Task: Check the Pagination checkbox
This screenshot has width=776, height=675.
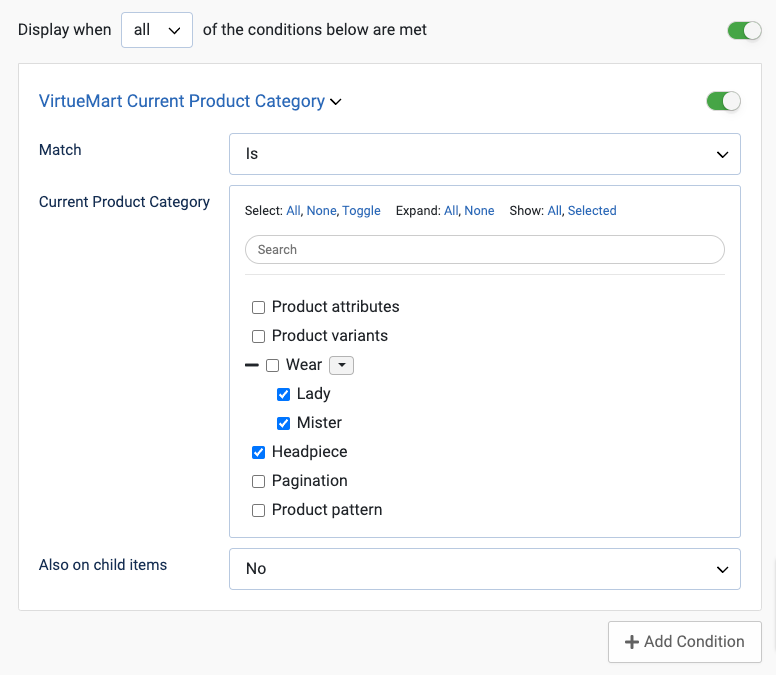Action: click(258, 482)
